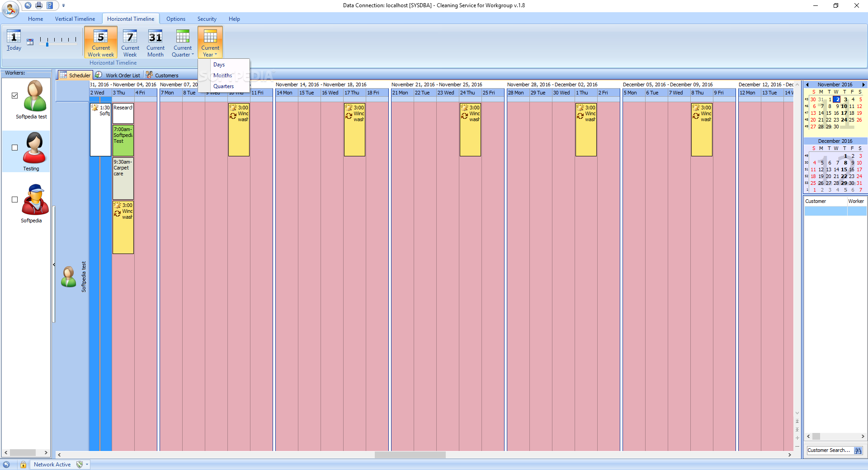868x470 pixels.
Task: Choose Months from the Current Year menu
Action: pyautogui.click(x=222, y=75)
